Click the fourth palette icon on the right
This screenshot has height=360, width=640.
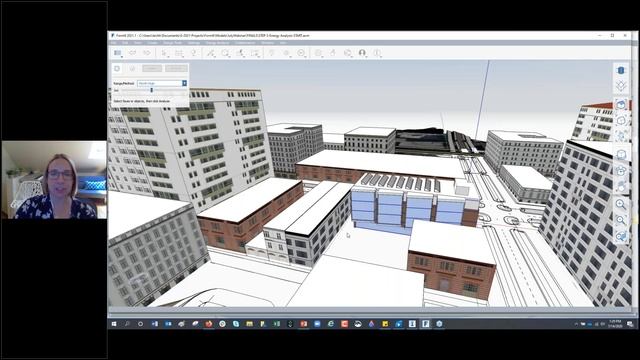click(621, 120)
